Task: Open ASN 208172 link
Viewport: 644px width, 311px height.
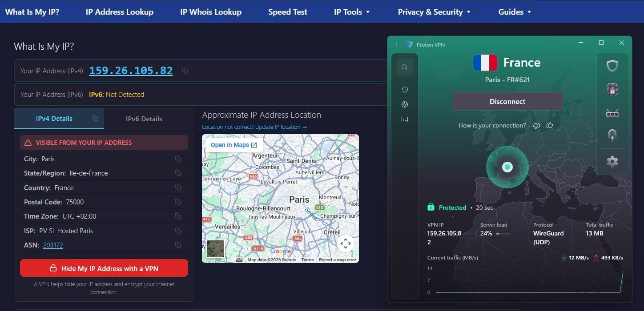Action: pyautogui.click(x=53, y=245)
